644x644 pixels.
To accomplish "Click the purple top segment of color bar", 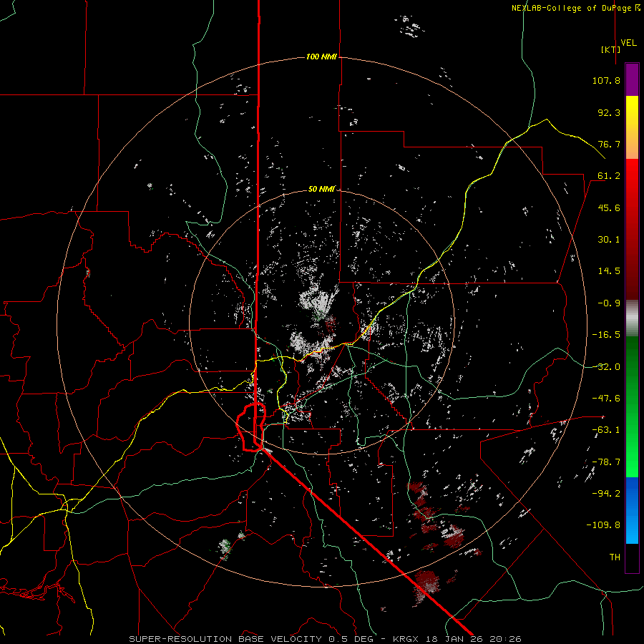I will [632, 79].
